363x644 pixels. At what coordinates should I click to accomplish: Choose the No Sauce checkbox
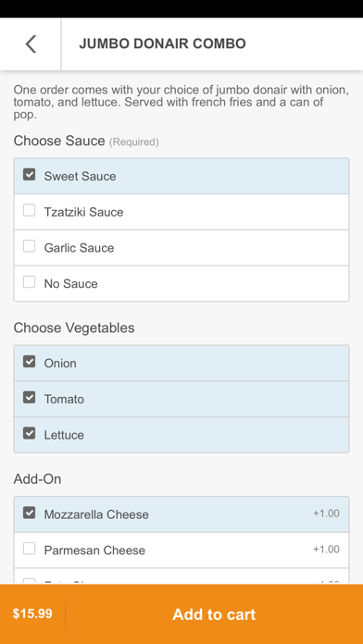[x=29, y=282]
